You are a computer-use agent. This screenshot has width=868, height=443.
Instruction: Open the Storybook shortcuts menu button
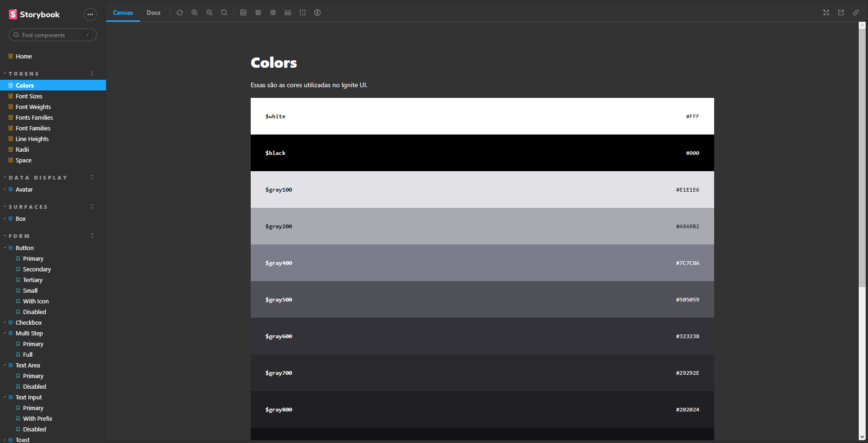point(90,14)
